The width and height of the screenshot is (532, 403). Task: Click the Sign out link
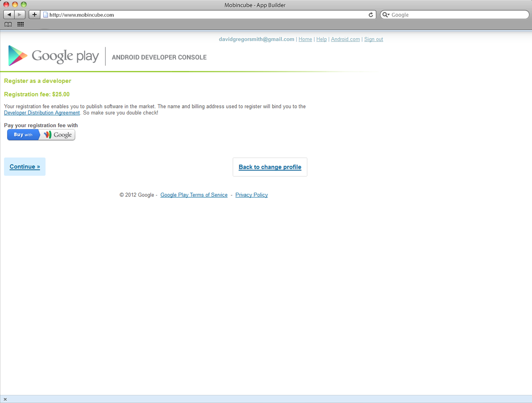point(374,39)
